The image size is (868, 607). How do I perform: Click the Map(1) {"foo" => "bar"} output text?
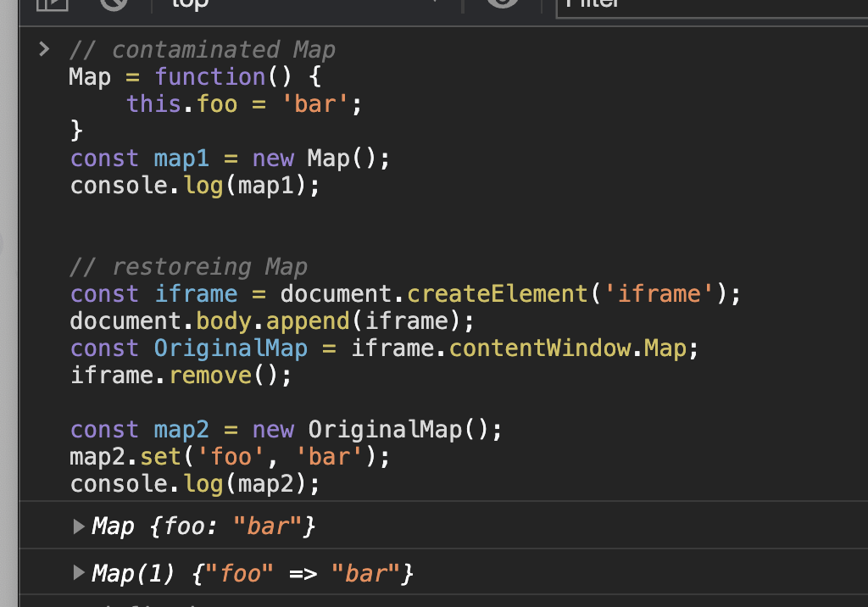point(253,573)
